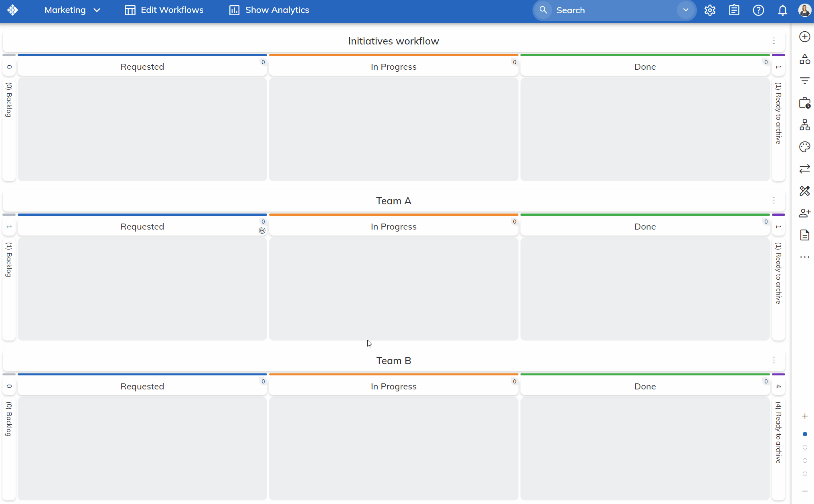Image resolution: width=814 pixels, height=504 pixels.
Task: Click Edit Workflows button
Action: click(x=164, y=10)
